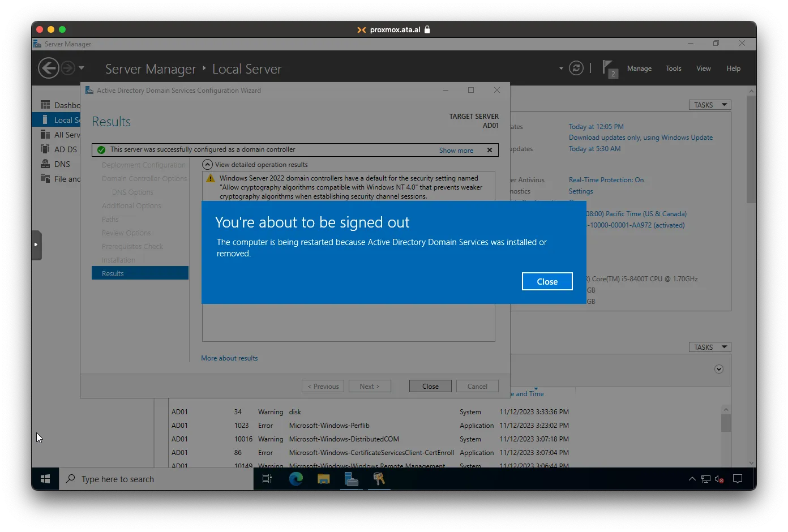
Task: Click the main Server Manager vertical scrollbar
Action: [751, 149]
